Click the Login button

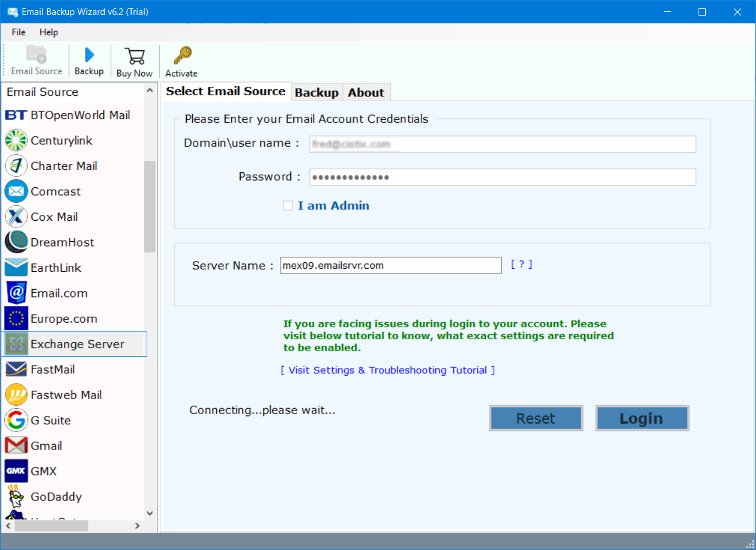coord(642,418)
